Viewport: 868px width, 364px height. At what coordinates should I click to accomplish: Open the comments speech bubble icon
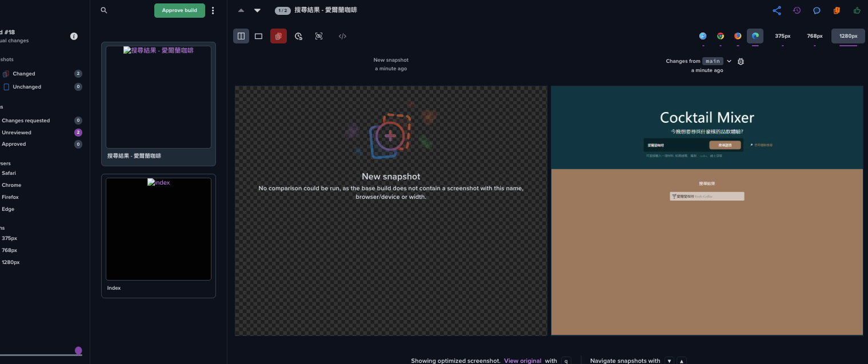pos(817,10)
